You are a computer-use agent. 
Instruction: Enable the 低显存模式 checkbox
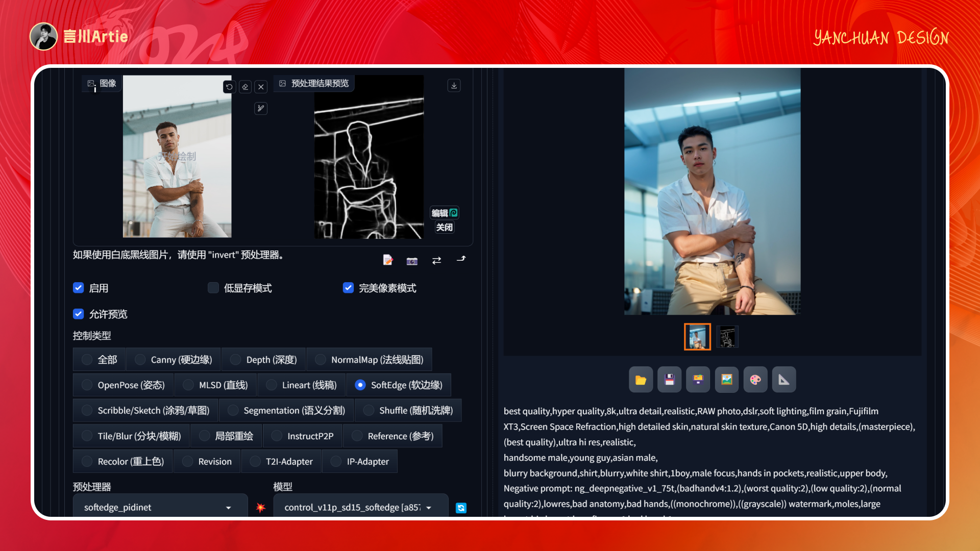tap(213, 288)
